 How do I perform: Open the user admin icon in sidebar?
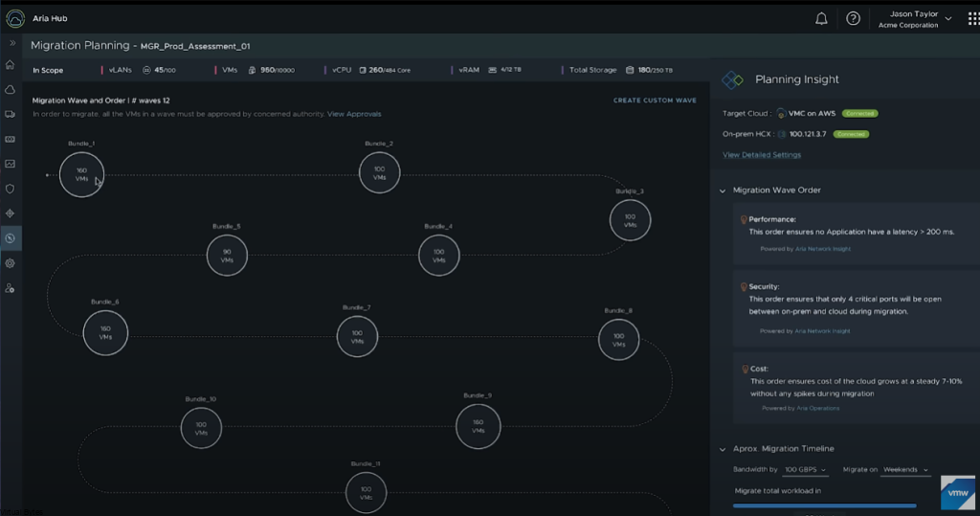click(x=10, y=288)
